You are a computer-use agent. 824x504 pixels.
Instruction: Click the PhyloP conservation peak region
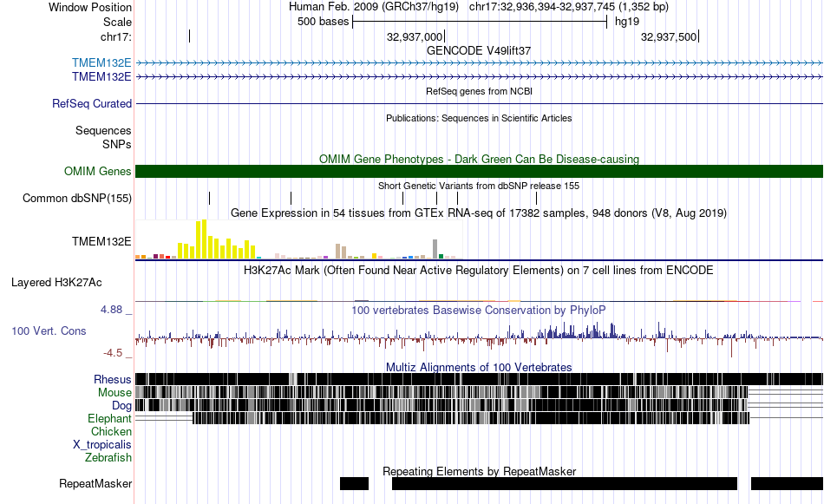tap(578, 331)
